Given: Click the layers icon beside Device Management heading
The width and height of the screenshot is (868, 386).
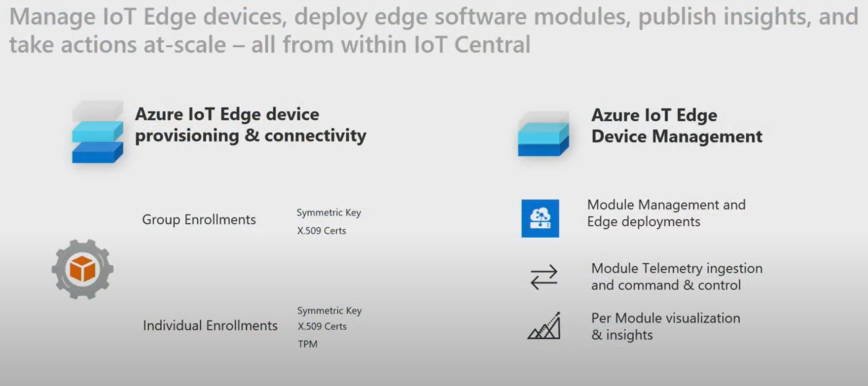Looking at the screenshot, I should coord(543,134).
